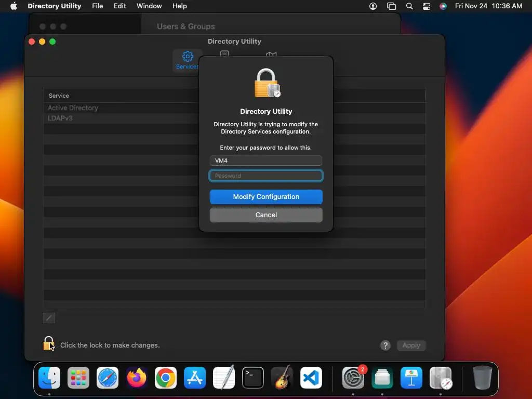Image resolution: width=532 pixels, height=399 pixels.
Task: Open Siri from menu bar
Action: (x=443, y=6)
